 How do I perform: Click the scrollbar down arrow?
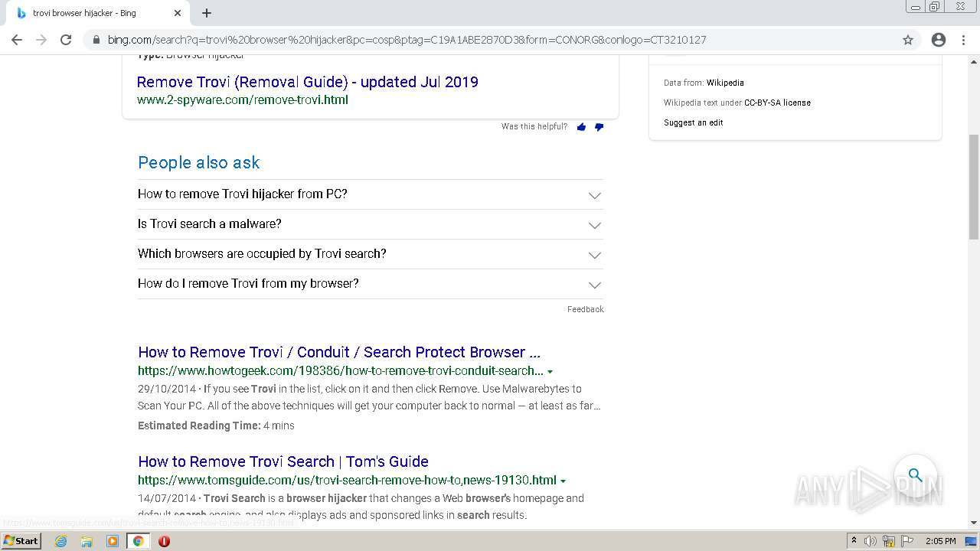[x=974, y=523]
